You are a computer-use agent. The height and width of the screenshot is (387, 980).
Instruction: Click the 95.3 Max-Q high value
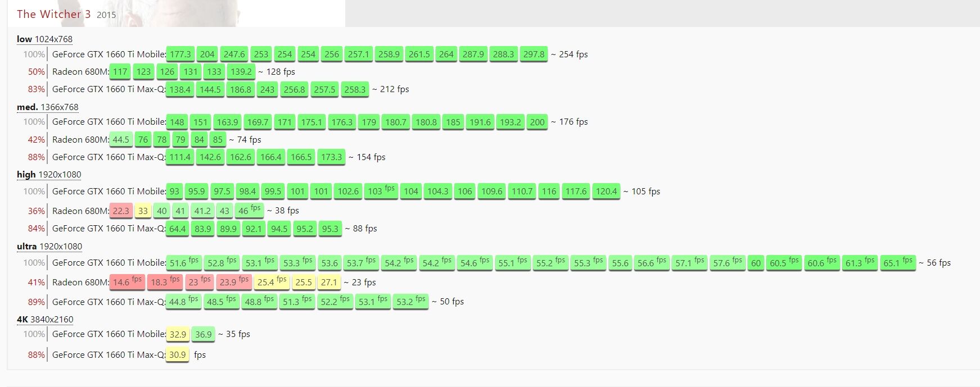330,229
